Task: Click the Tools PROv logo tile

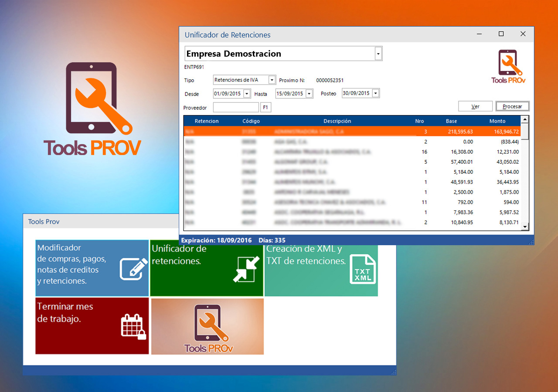Action: click(x=208, y=326)
